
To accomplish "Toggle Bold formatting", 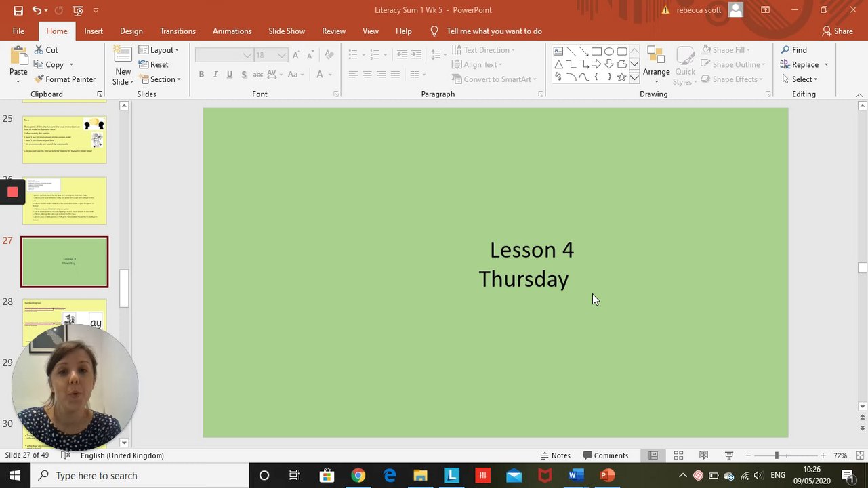I will (x=201, y=75).
